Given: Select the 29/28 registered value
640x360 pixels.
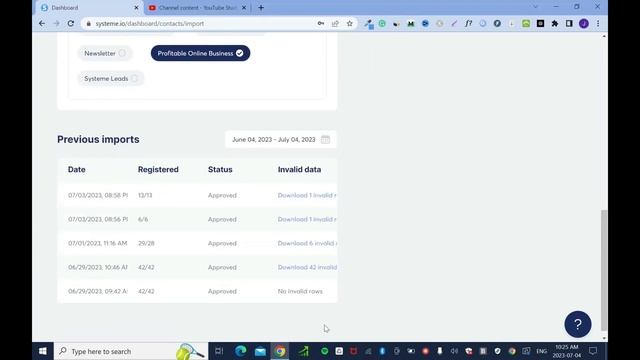Looking at the screenshot, I should (146, 243).
